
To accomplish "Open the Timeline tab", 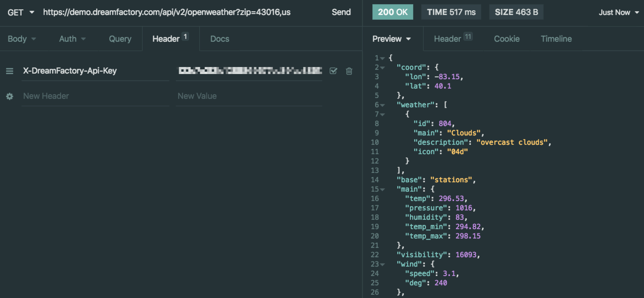I will tap(556, 39).
